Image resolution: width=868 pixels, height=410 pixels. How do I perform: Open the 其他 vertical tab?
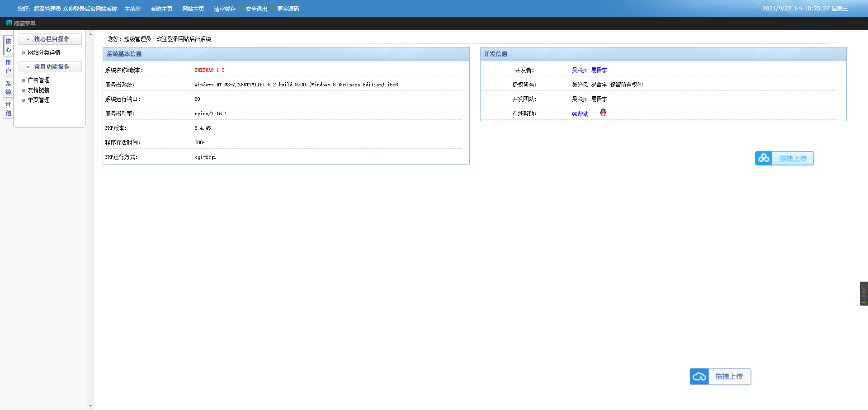[x=8, y=109]
